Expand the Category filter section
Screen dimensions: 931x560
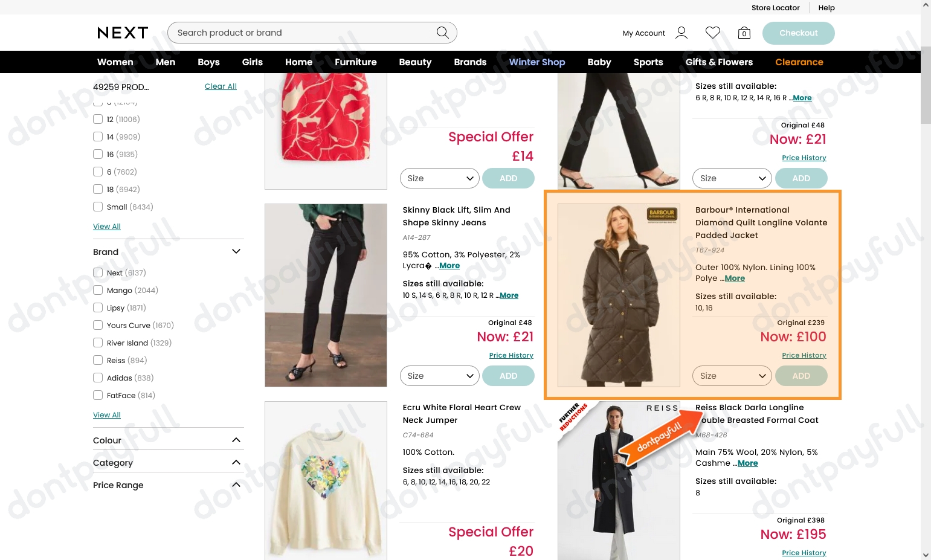pos(236,462)
